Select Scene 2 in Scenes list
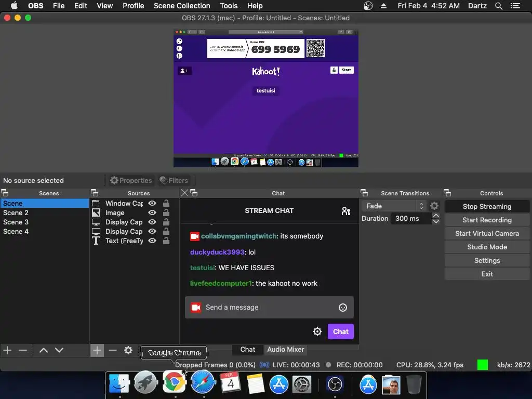This screenshot has width=532, height=399. tap(45, 212)
